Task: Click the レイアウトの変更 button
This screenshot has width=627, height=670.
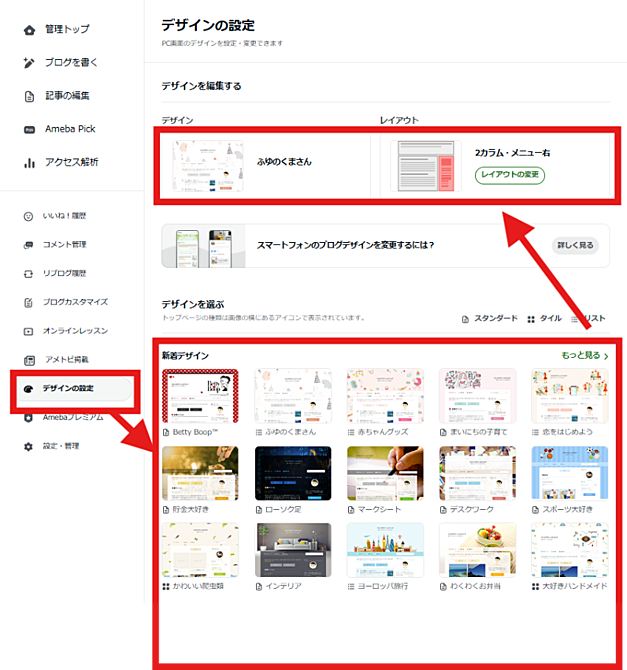Action: (510, 175)
